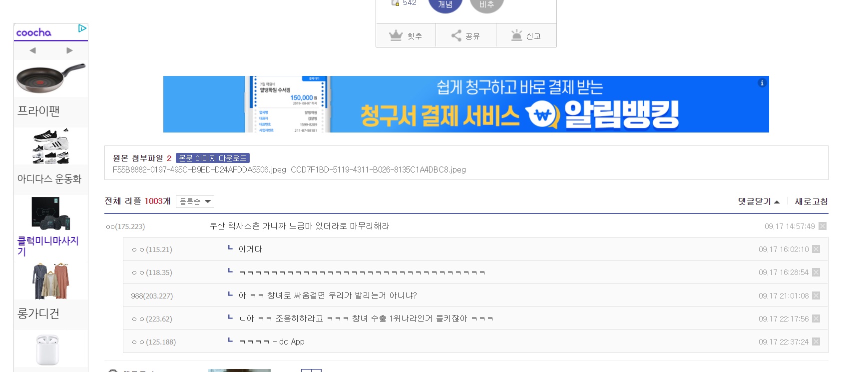Click 새로고침 to refresh comments
Viewport: 868px width, 372px height.
click(811, 201)
